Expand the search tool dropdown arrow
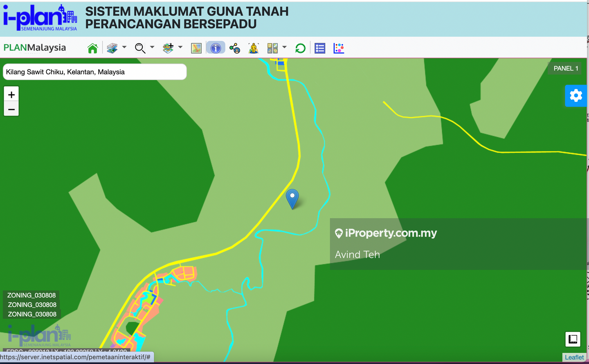The image size is (589, 364). pos(152,47)
